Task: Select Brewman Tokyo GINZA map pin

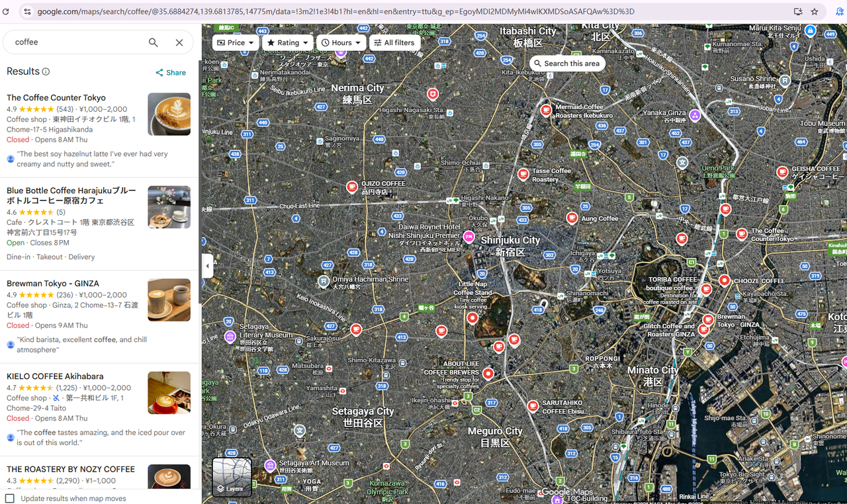Action: (x=709, y=319)
